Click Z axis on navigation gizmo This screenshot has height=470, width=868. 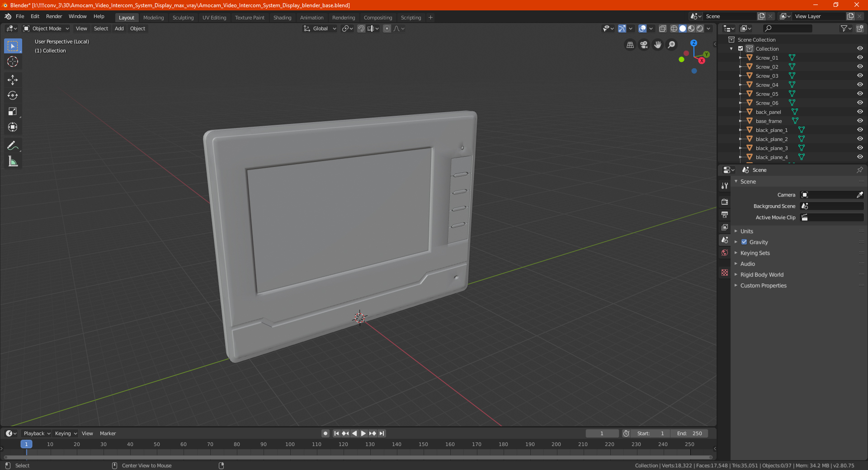[693, 43]
